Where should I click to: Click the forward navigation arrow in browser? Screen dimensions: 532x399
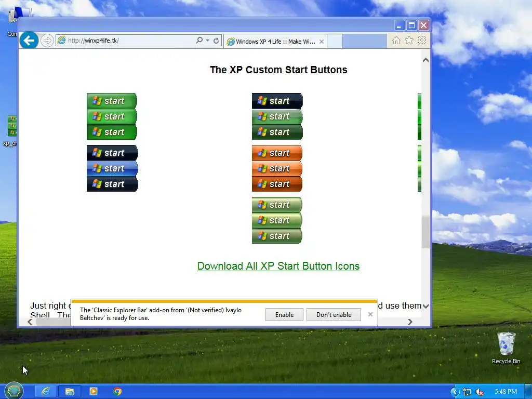47,41
